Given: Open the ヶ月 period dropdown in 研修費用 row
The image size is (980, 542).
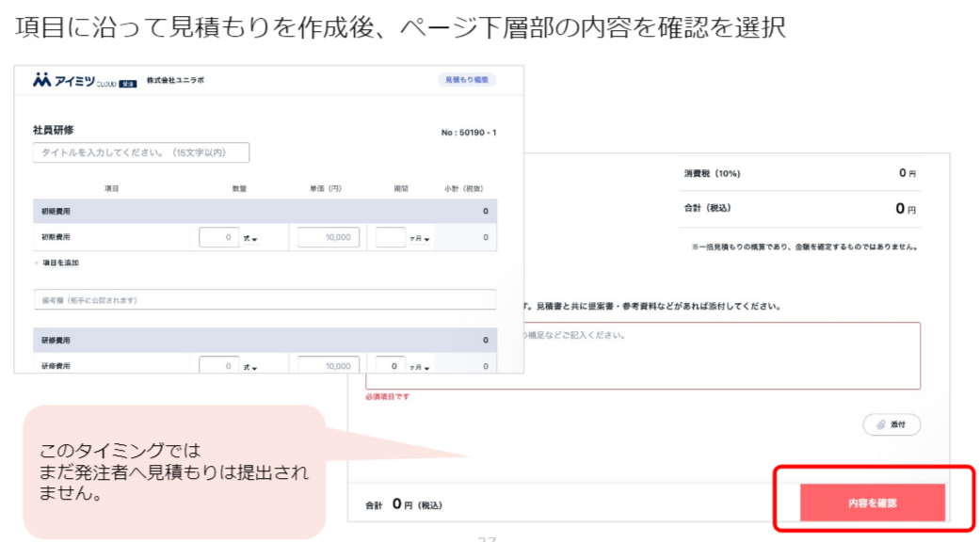Looking at the screenshot, I should (x=420, y=367).
